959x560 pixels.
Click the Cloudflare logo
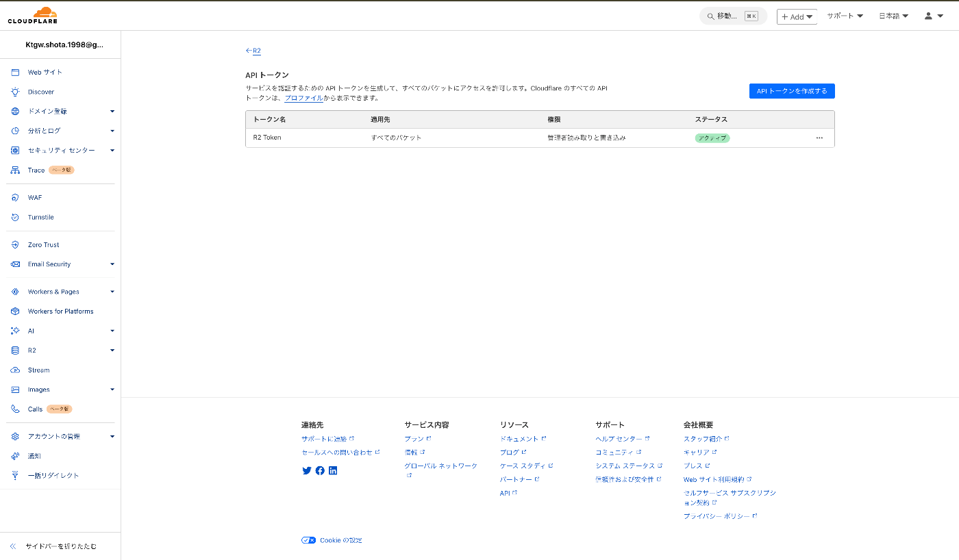(x=33, y=15)
